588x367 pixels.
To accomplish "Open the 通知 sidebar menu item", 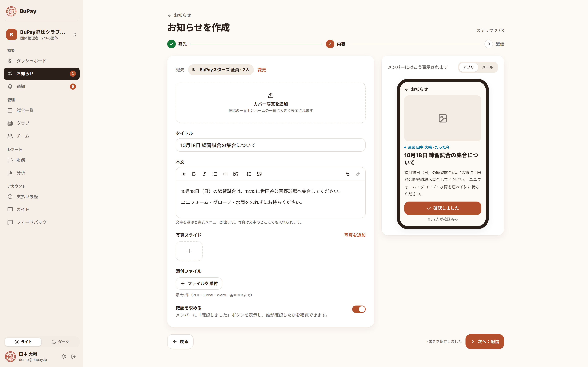I will (41, 86).
